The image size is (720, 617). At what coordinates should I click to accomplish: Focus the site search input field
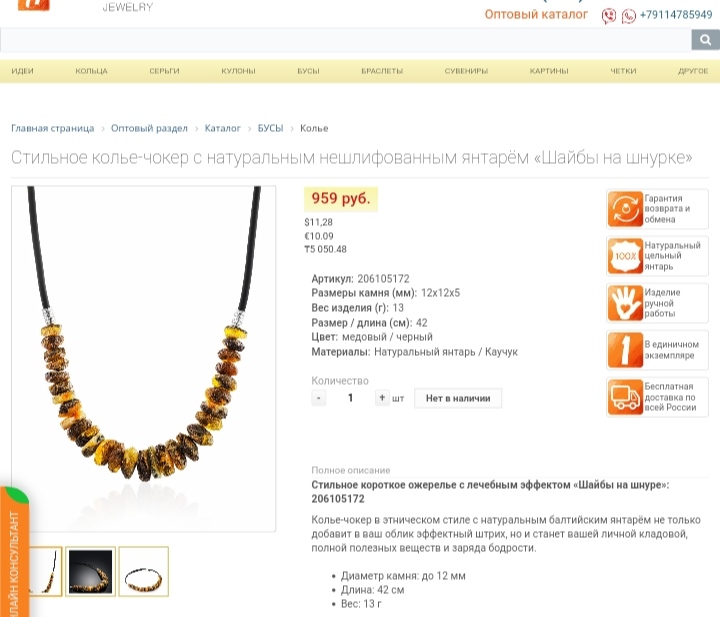[x=346, y=40]
